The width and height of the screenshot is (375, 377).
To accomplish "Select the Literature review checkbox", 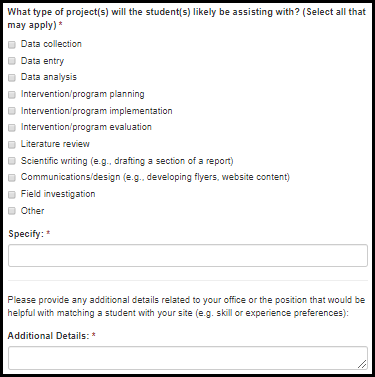I will click(12, 145).
